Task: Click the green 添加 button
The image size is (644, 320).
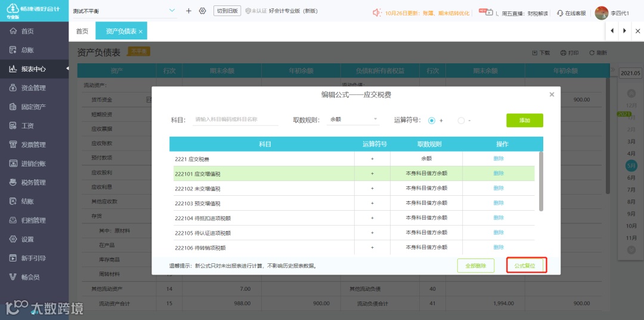Action: point(525,121)
